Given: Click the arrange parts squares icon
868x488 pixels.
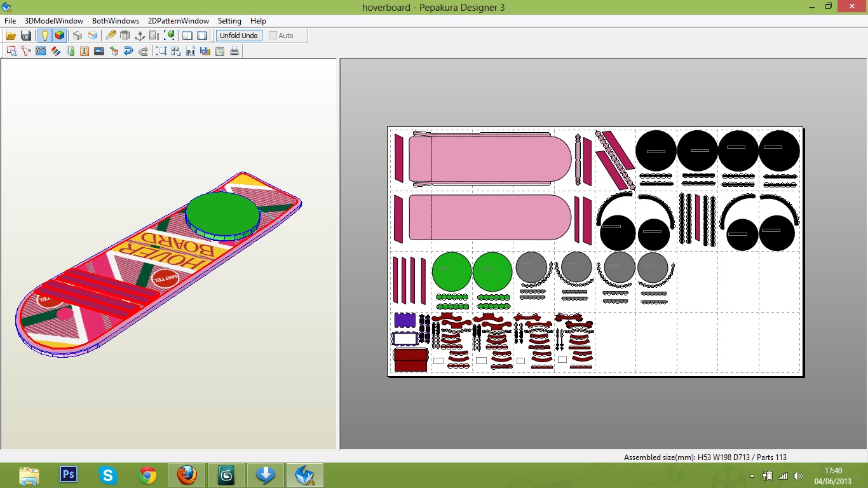Looking at the screenshot, I should (x=176, y=51).
